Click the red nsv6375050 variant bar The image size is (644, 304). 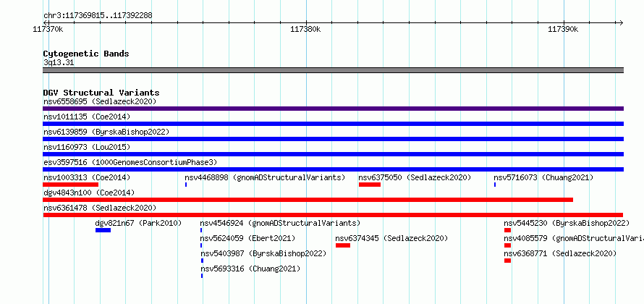[x=370, y=185]
